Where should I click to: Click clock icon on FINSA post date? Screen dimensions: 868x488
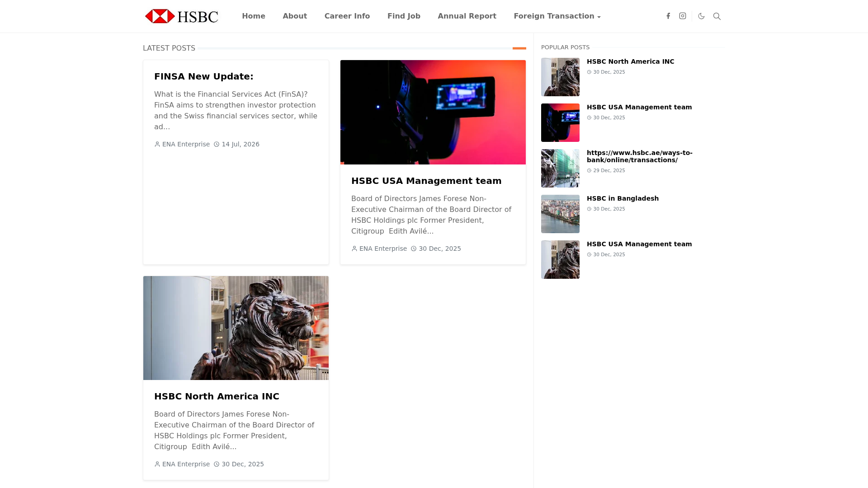coord(217,144)
